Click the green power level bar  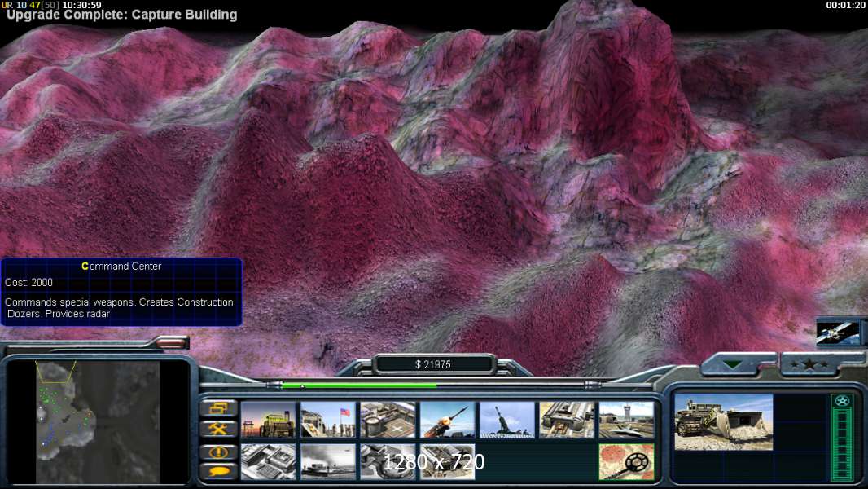point(359,385)
